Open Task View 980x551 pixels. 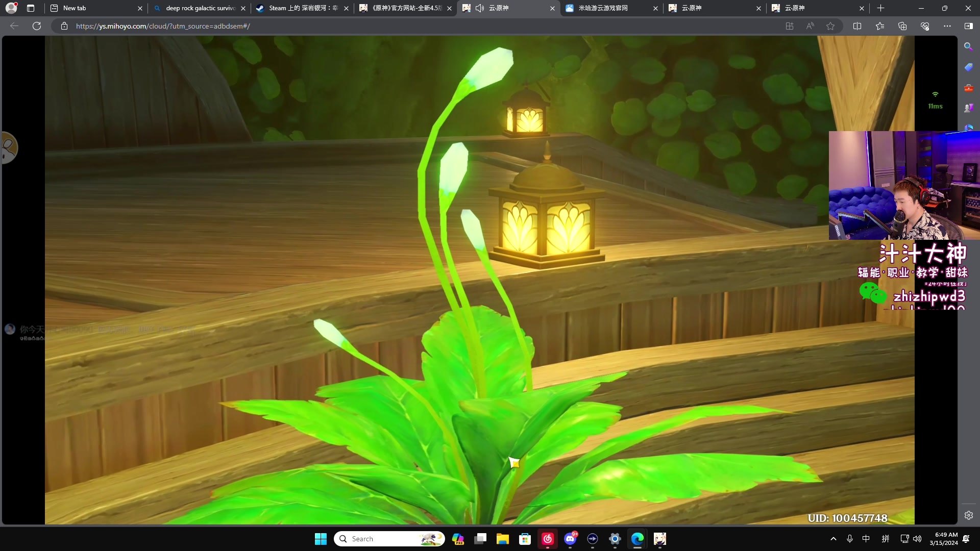pyautogui.click(x=480, y=539)
